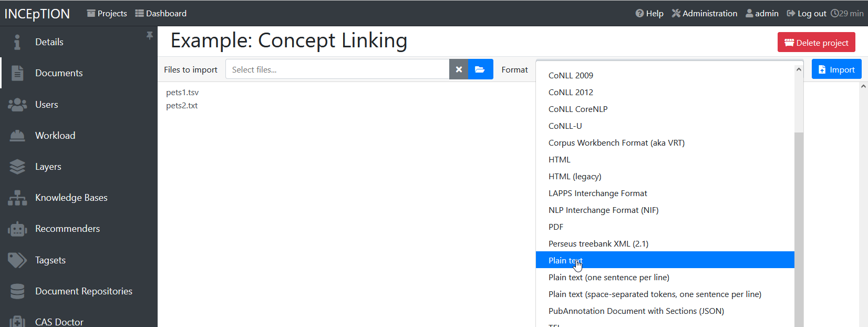Screen dimensions: 868x327
Task: Click the Import button
Action: coord(836,68)
